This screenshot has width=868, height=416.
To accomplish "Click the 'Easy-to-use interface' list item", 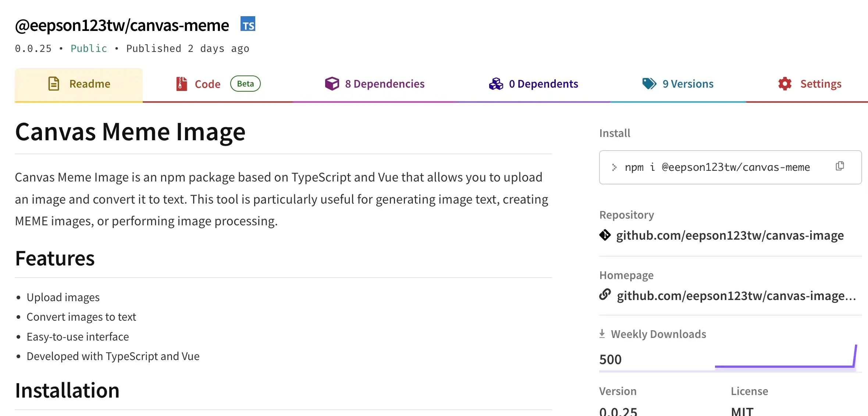I will click(78, 336).
